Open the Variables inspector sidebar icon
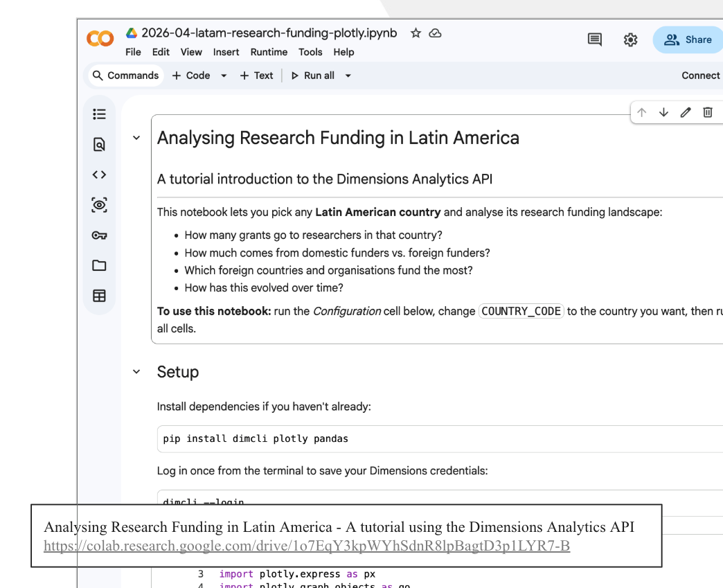The width and height of the screenshot is (723, 588). click(99, 205)
